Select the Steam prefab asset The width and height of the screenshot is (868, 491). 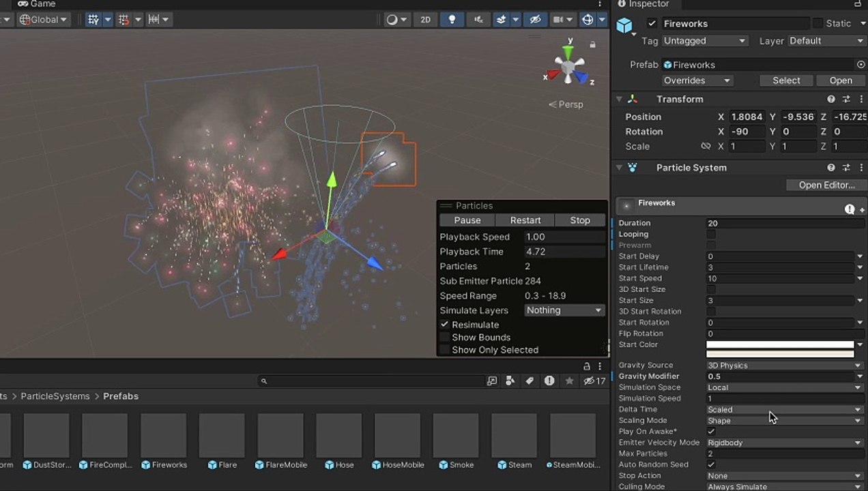pyautogui.click(x=514, y=440)
